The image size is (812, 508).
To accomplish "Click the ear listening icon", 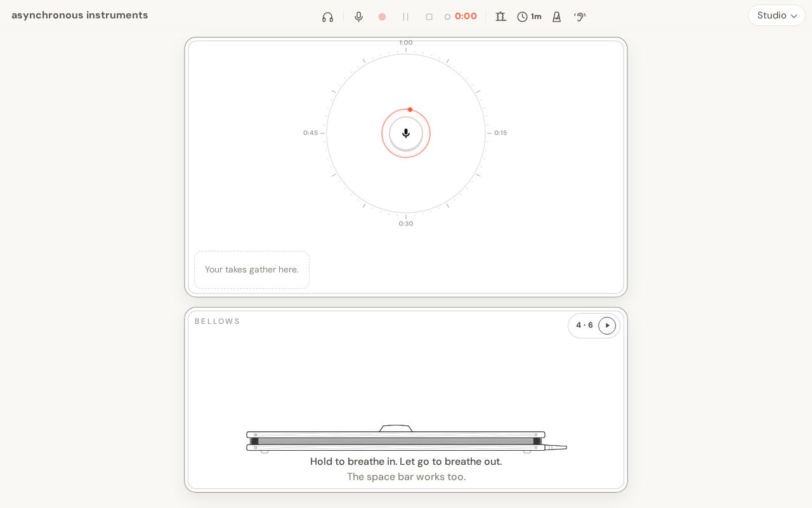I will pyautogui.click(x=579, y=17).
